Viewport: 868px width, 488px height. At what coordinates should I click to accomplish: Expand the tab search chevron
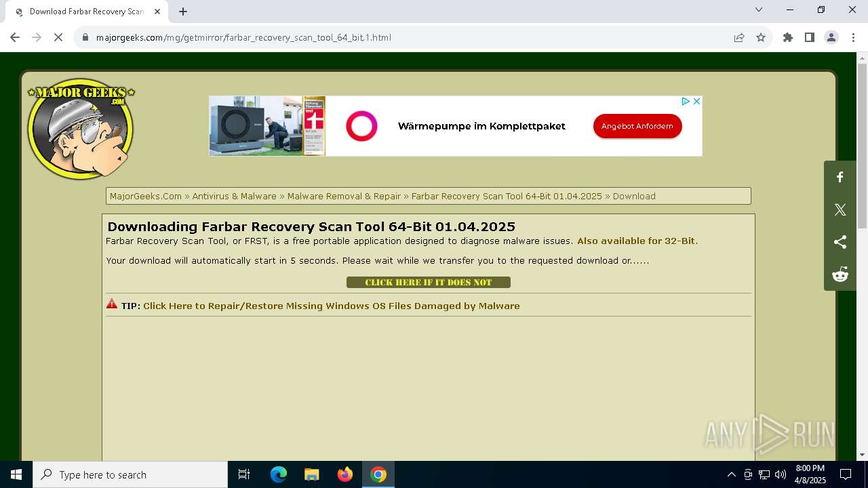click(x=759, y=9)
